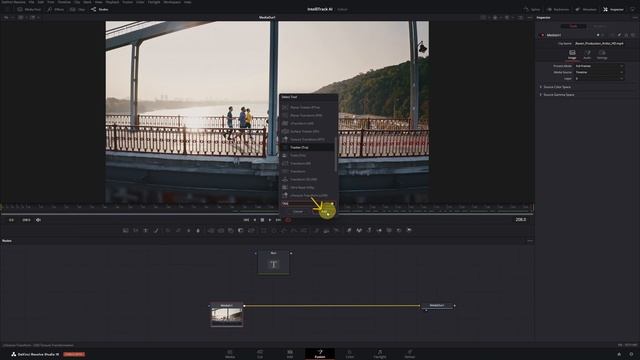Screen dimensions: 640x360
Task: Stop playback
Action: coord(262,220)
